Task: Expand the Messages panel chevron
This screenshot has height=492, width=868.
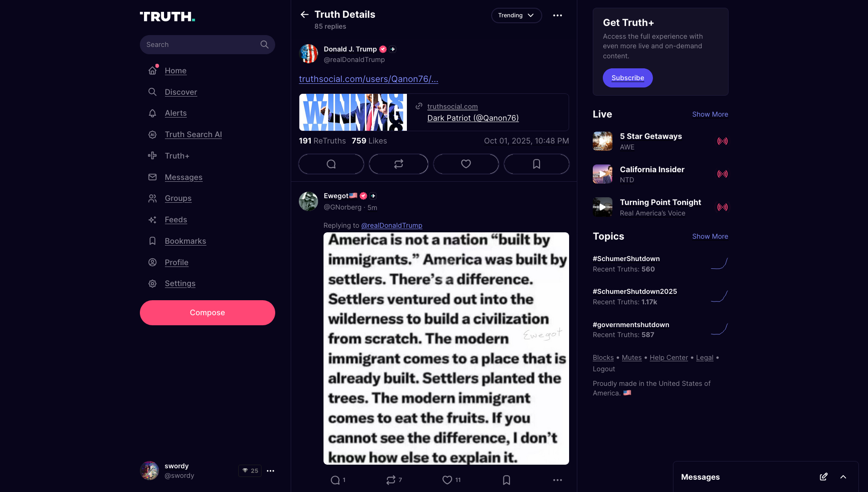Action: click(x=843, y=477)
